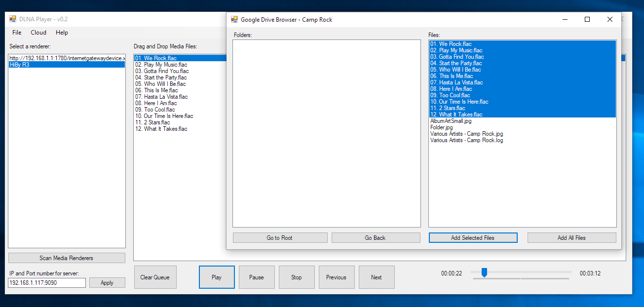Viewport: 644px width, 307px height.
Task: Select 07. Hasta La Vista.flac in Files list
Action: [523, 82]
